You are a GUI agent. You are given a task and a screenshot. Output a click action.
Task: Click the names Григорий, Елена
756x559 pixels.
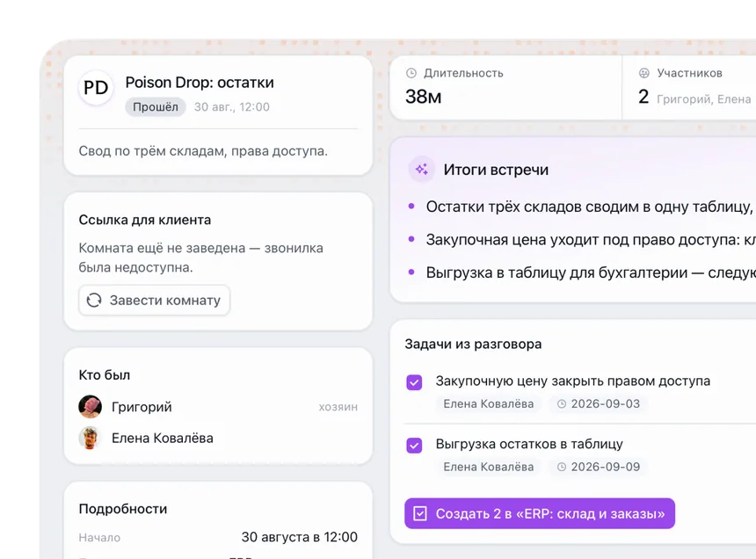click(x=703, y=99)
